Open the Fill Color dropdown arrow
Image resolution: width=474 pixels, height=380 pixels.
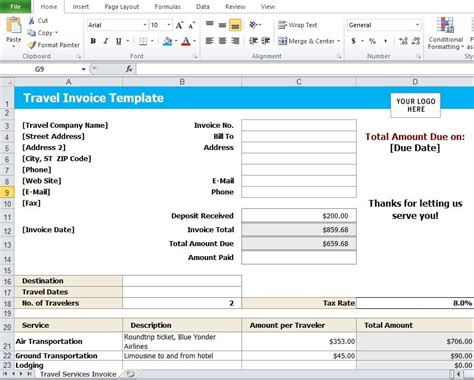tap(176, 41)
